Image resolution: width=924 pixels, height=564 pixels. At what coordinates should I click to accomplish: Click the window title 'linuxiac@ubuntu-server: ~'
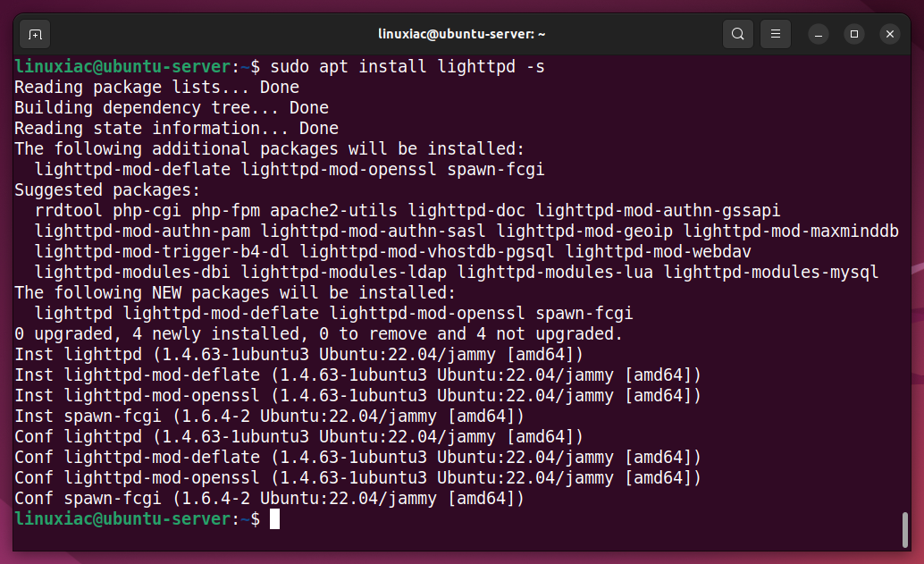tap(461, 34)
